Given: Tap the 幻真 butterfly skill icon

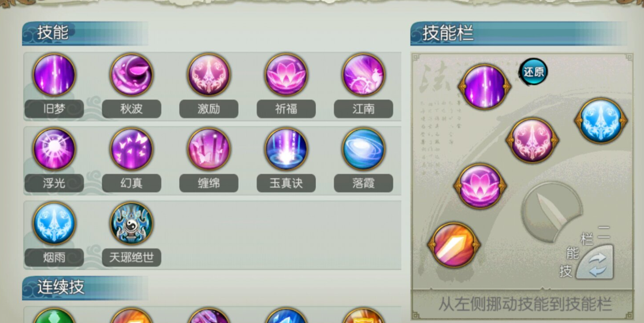Looking at the screenshot, I should 132,148.
